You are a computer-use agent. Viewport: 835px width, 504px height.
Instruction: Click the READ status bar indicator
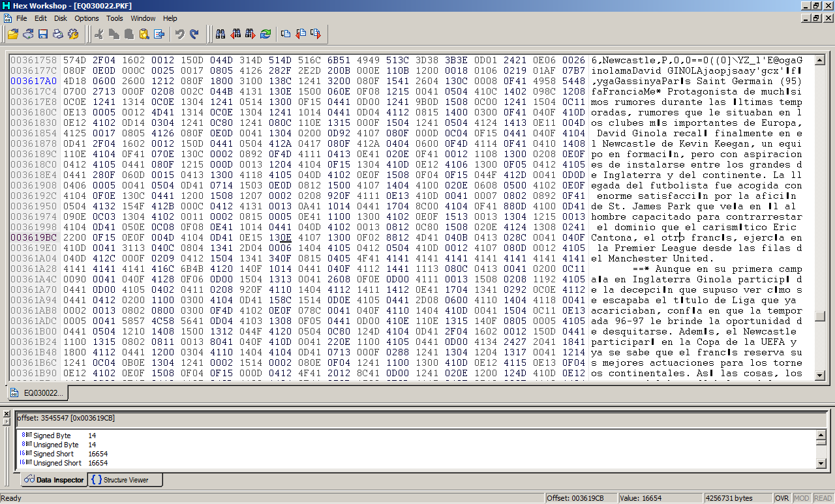pos(823,498)
